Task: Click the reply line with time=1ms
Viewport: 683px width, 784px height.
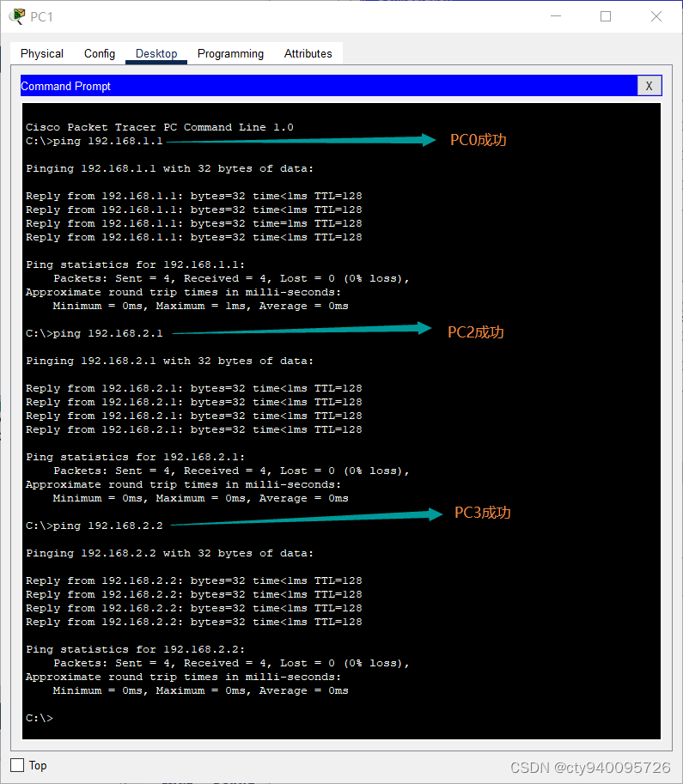Action: [194, 223]
